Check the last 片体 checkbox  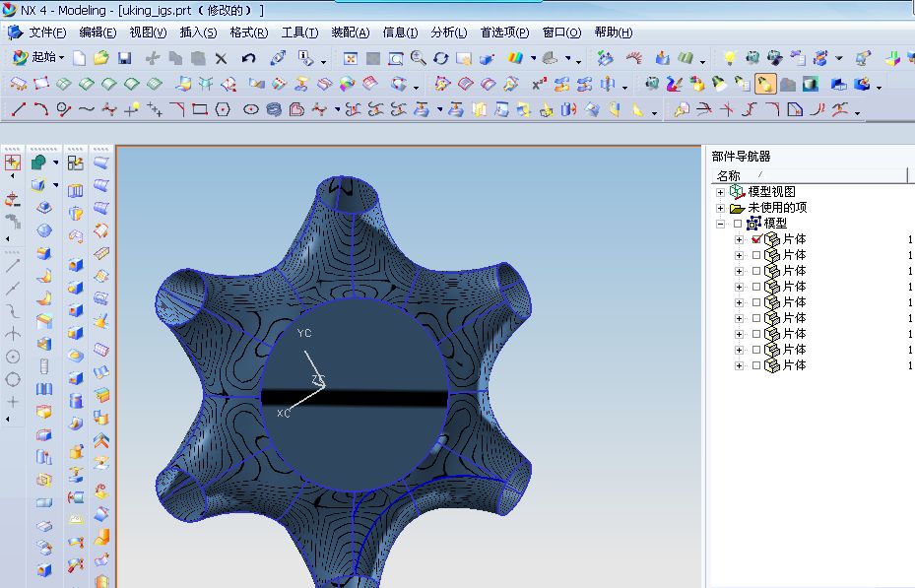pyautogui.click(x=756, y=365)
